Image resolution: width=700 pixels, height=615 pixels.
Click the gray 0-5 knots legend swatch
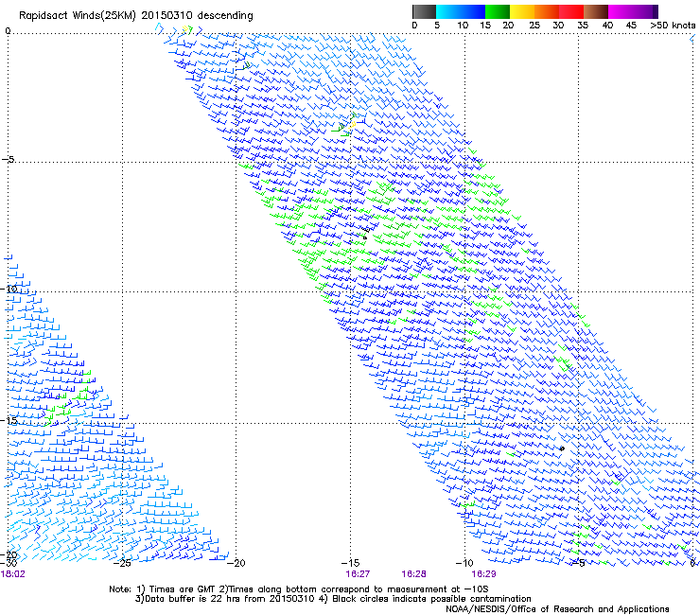424,11
